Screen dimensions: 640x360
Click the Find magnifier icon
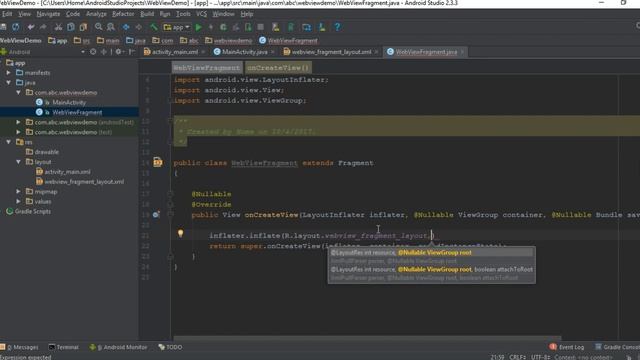(x=98, y=27)
